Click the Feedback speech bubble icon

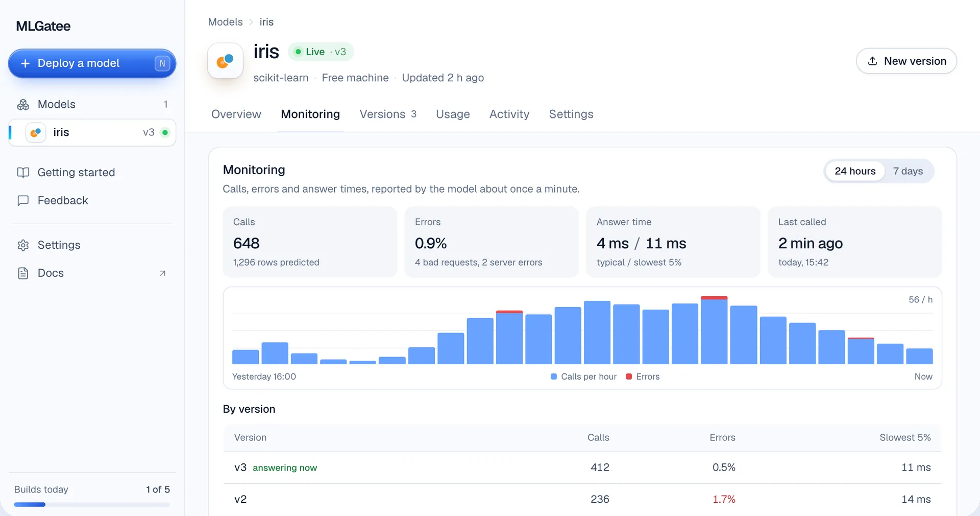pos(23,201)
